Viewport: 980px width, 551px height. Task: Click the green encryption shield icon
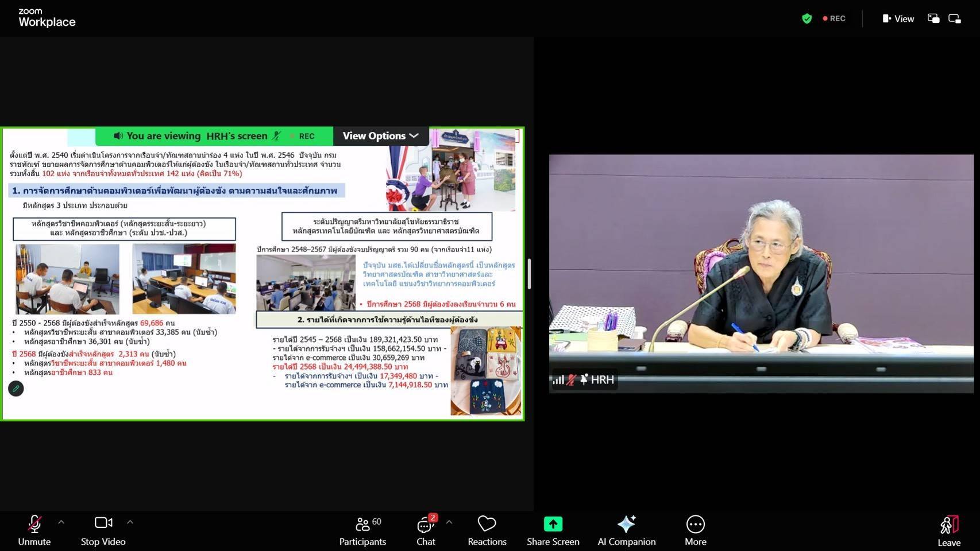[807, 18]
